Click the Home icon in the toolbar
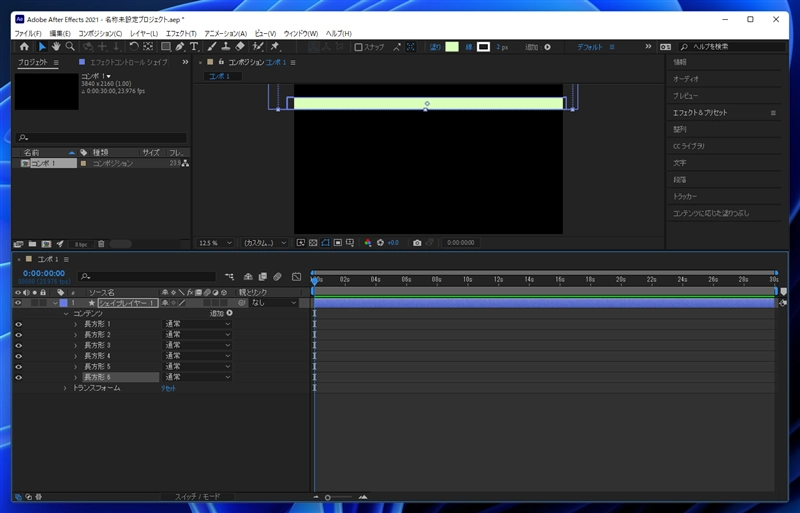 24,46
